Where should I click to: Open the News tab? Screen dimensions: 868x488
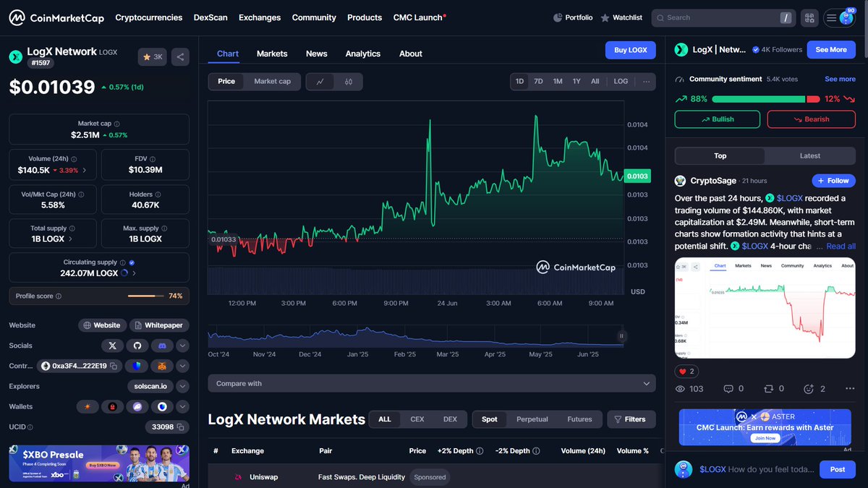pos(316,53)
